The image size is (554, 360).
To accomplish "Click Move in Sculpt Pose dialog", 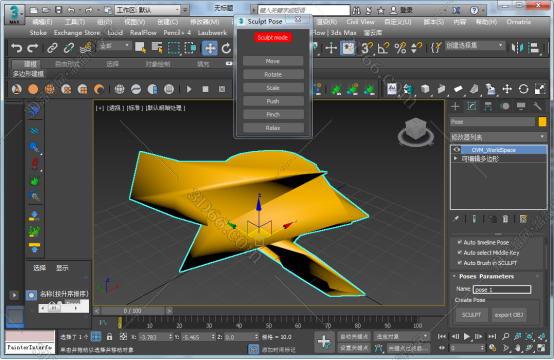I will (x=273, y=61).
